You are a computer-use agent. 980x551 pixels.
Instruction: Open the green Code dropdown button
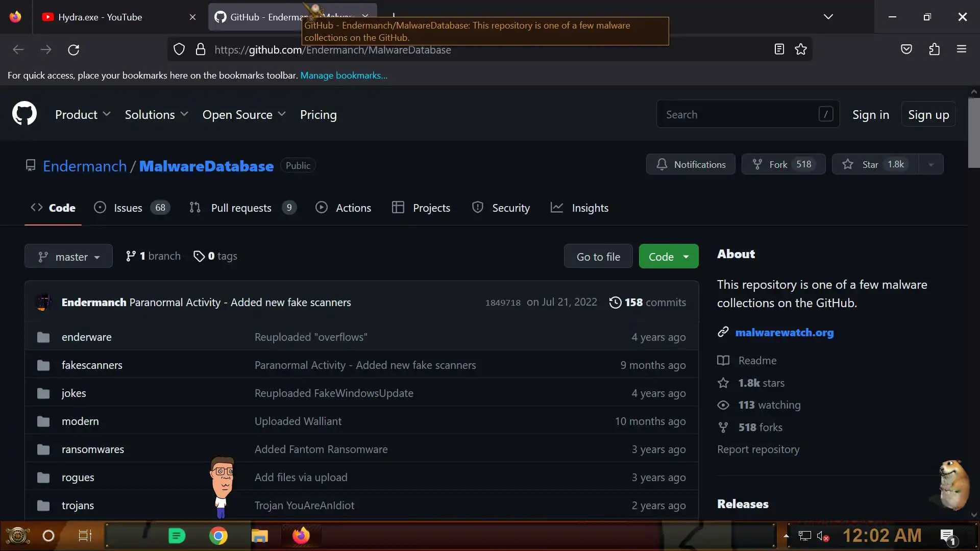coord(668,257)
